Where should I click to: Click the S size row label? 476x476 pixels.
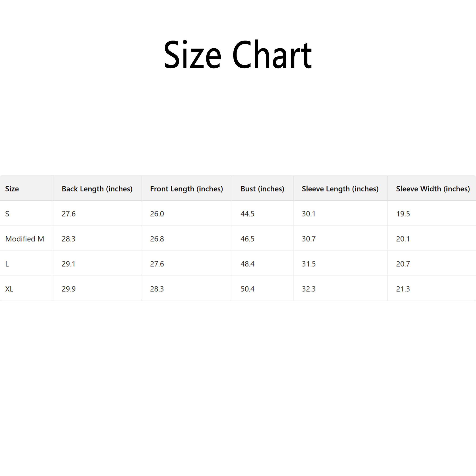pos(7,214)
